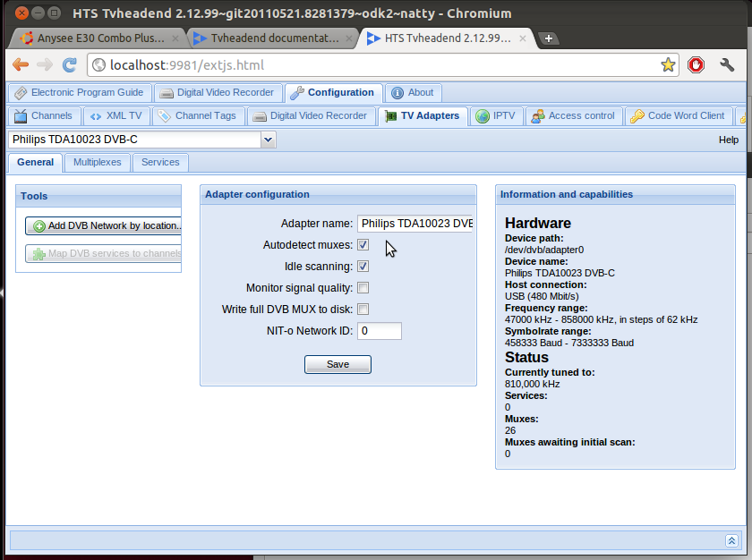Save the adapter configuration
Screen dimensions: 752x560
click(x=338, y=365)
